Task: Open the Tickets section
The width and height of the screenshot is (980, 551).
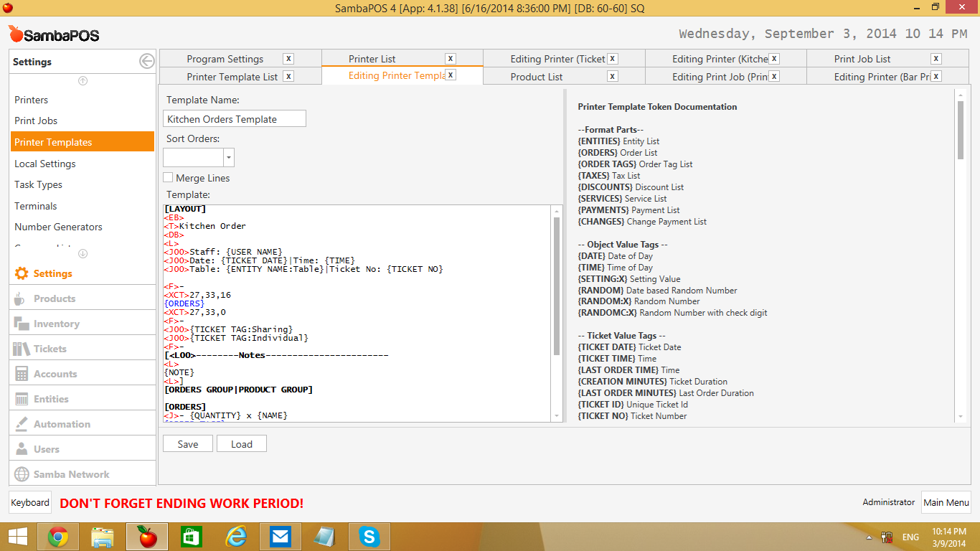Action: tap(82, 349)
